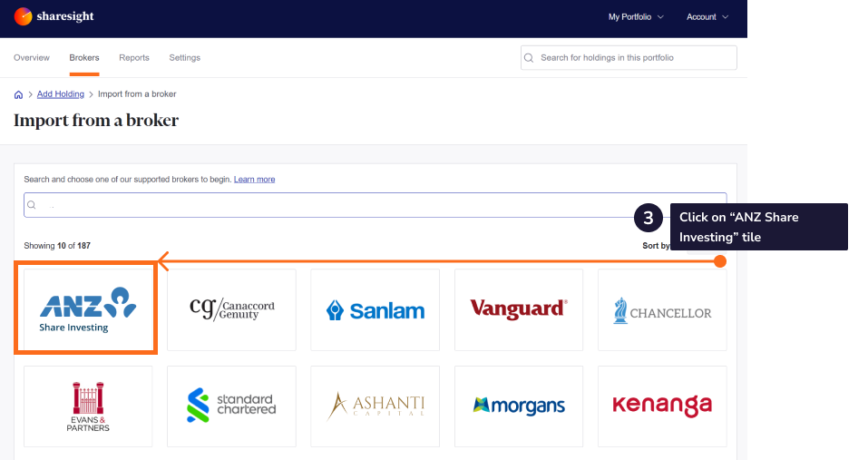Choose the Standard Chartered tile
This screenshot has width=868, height=460.
[231, 406]
